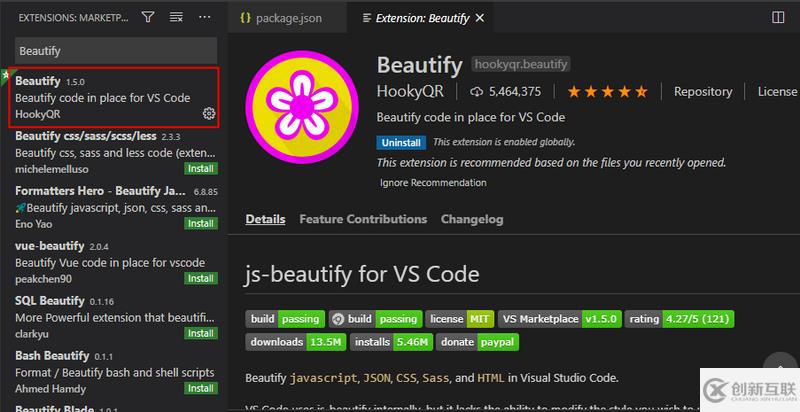Open the Details tab
This screenshot has height=412, width=800.
(265, 219)
